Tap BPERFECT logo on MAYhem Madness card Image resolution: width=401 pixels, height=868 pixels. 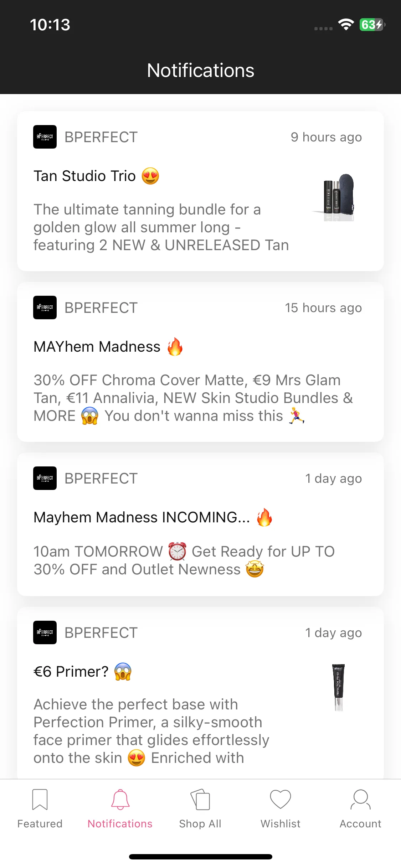45,308
